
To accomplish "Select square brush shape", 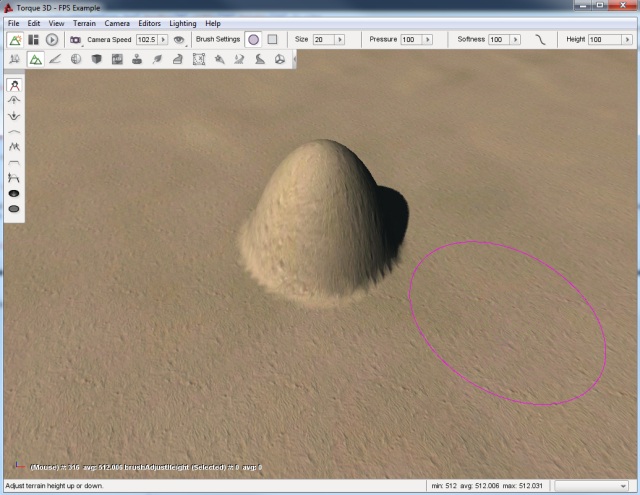I will (272, 40).
